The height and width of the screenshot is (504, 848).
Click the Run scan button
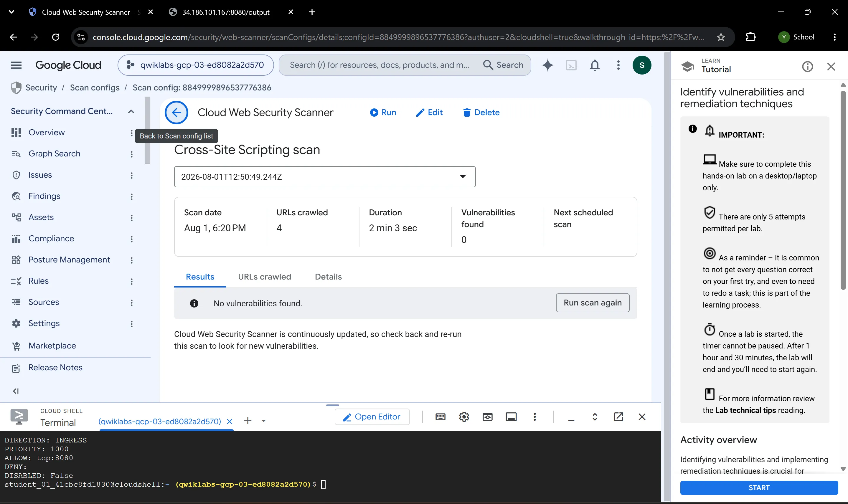coord(383,113)
